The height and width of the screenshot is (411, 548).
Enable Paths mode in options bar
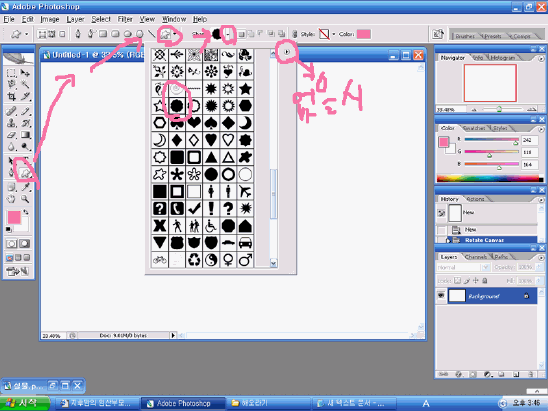pyautogui.click(x=52, y=34)
